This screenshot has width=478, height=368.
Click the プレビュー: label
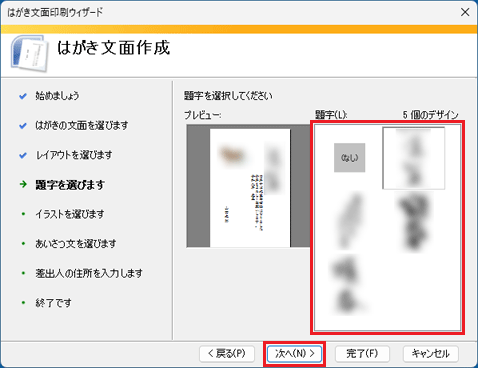[203, 115]
